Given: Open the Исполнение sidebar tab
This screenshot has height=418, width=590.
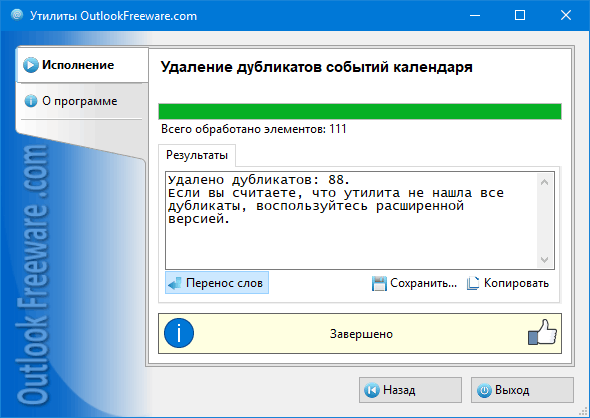Looking at the screenshot, I should pyautogui.click(x=82, y=65).
